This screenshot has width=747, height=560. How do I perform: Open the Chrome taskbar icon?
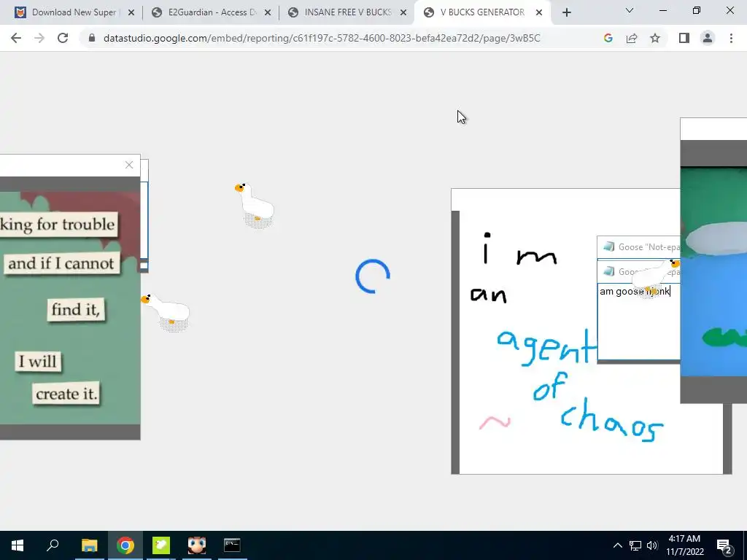coord(125,545)
